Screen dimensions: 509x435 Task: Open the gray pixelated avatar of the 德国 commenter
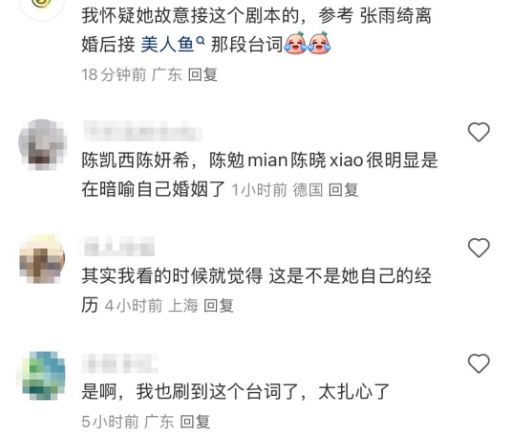(x=42, y=144)
